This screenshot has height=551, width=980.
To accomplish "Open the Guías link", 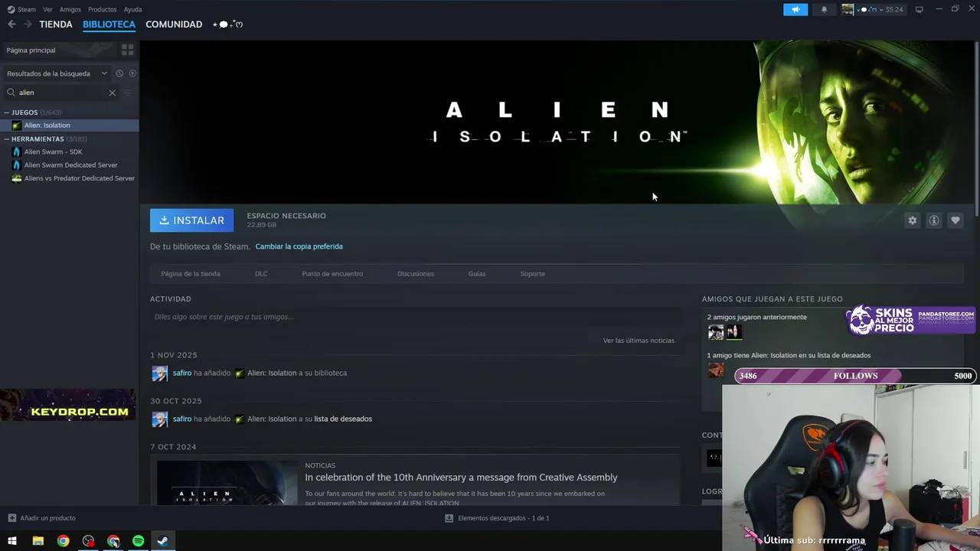I will click(477, 273).
